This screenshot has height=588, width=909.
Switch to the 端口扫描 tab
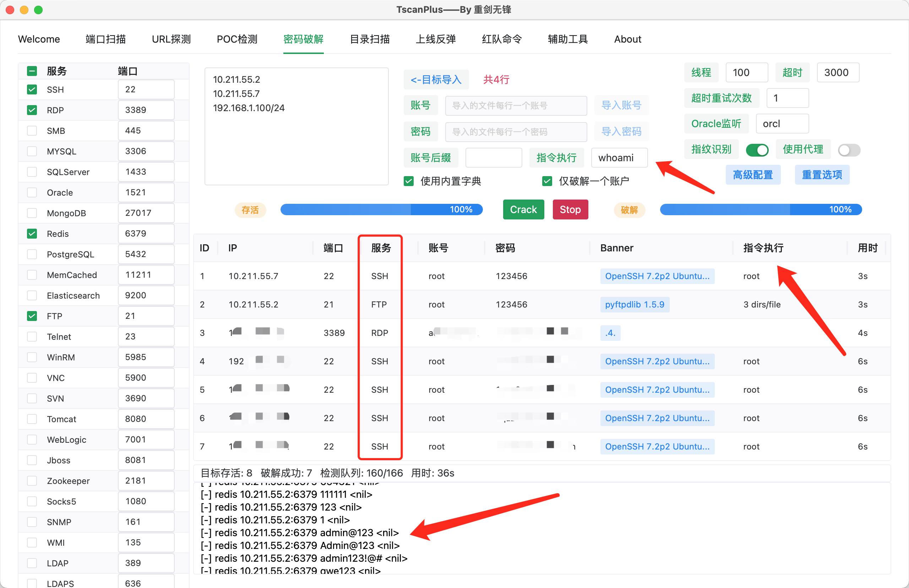click(x=106, y=39)
